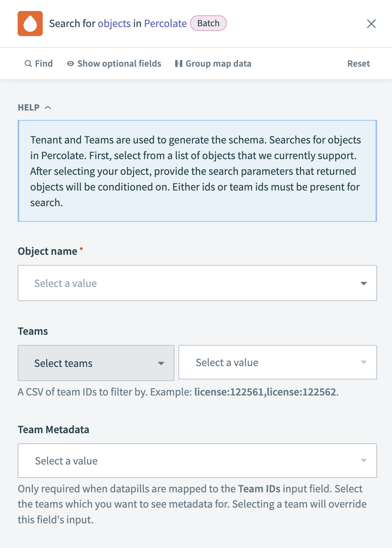
Task: Click the Batch badge in the title
Action: (208, 23)
